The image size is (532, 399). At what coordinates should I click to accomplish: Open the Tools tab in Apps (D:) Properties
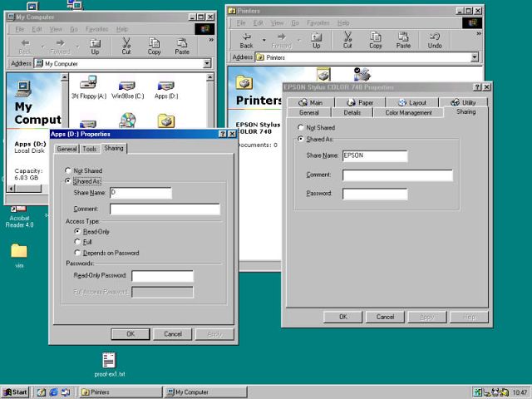(90, 149)
